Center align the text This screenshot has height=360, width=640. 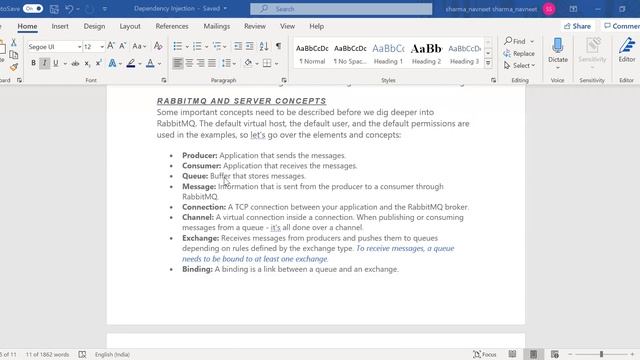[x=189, y=63]
